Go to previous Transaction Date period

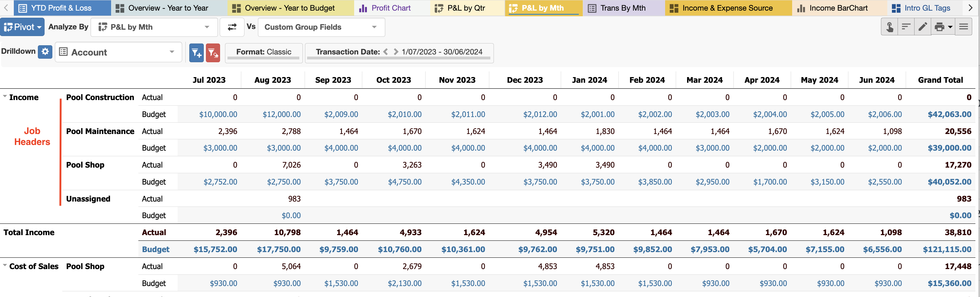386,52
